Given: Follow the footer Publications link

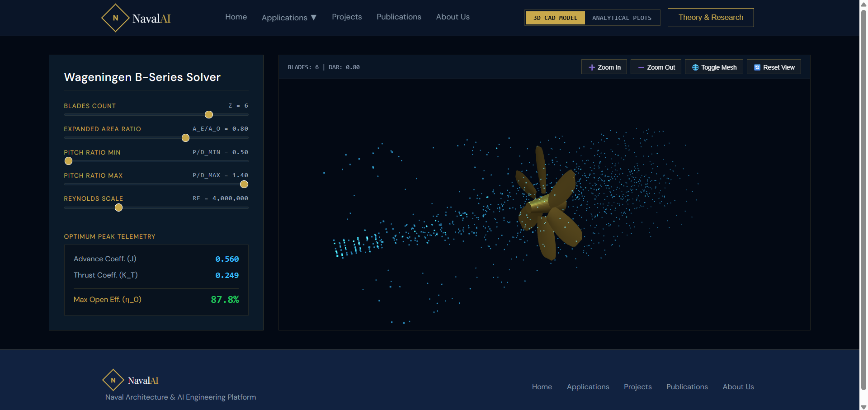Looking at the screenshot, I should (x=687, y=386).
